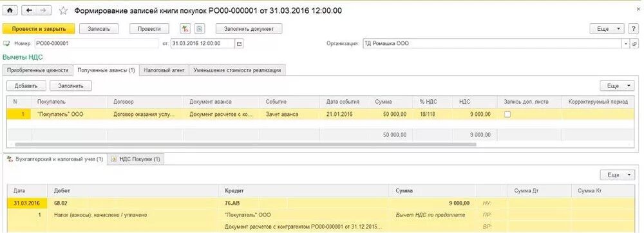Open the calendar picker for document date
Viewport: 644px width, 233px height.
click(x=240, y=44)
